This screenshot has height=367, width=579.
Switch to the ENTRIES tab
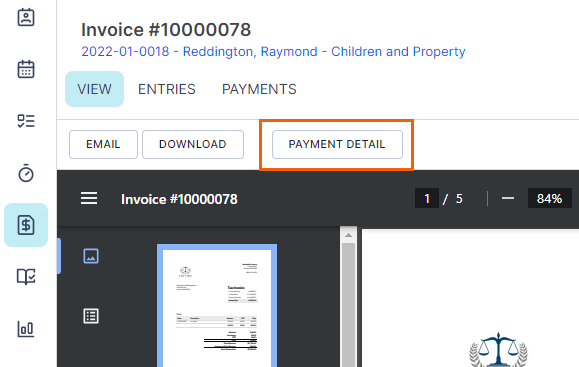[x=167, y=89]
